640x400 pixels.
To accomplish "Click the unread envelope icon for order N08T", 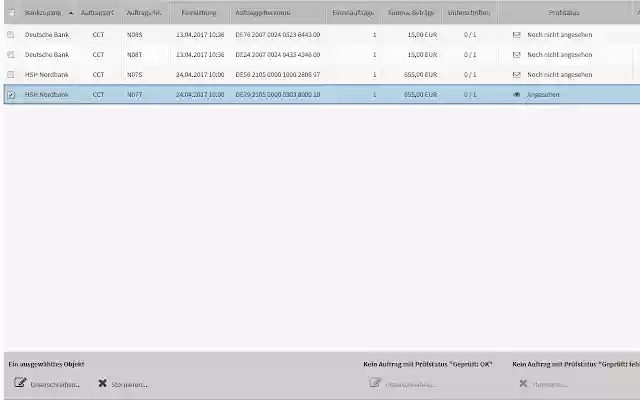I will tap(516, 55).
